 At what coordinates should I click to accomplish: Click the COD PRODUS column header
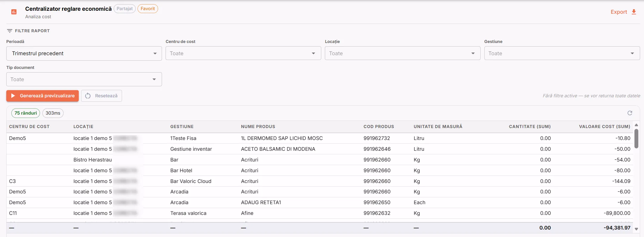[x=379, y=127]
